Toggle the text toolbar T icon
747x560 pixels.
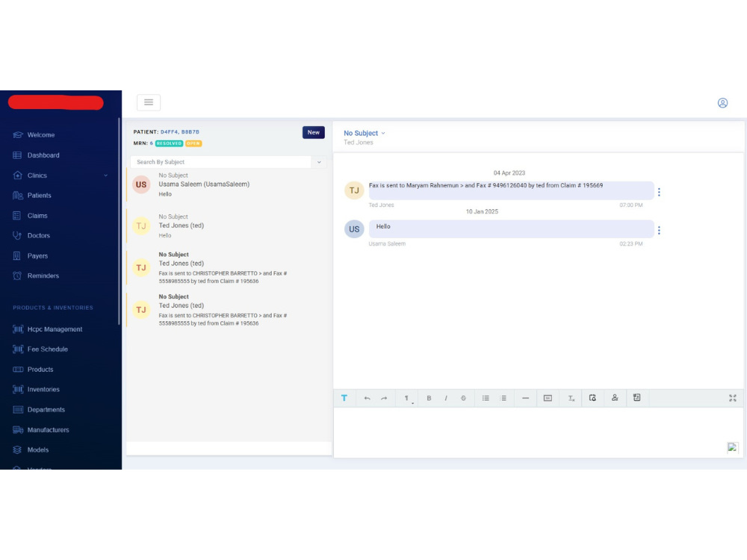click(344, 398)
